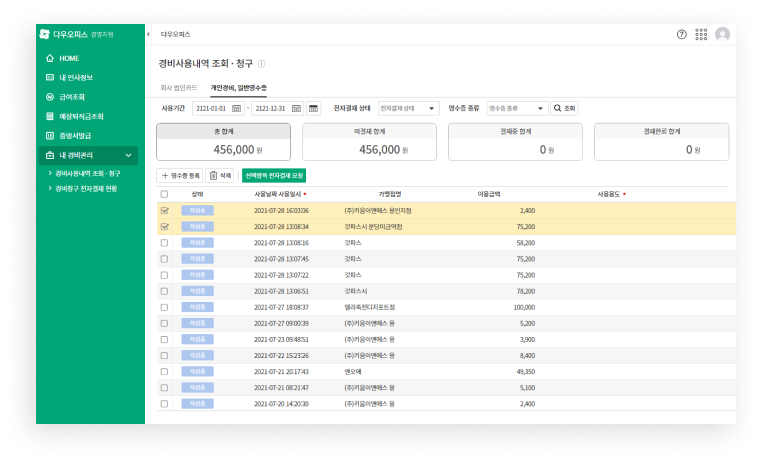Select the 미결재 합계 summary card

[369, 142]
